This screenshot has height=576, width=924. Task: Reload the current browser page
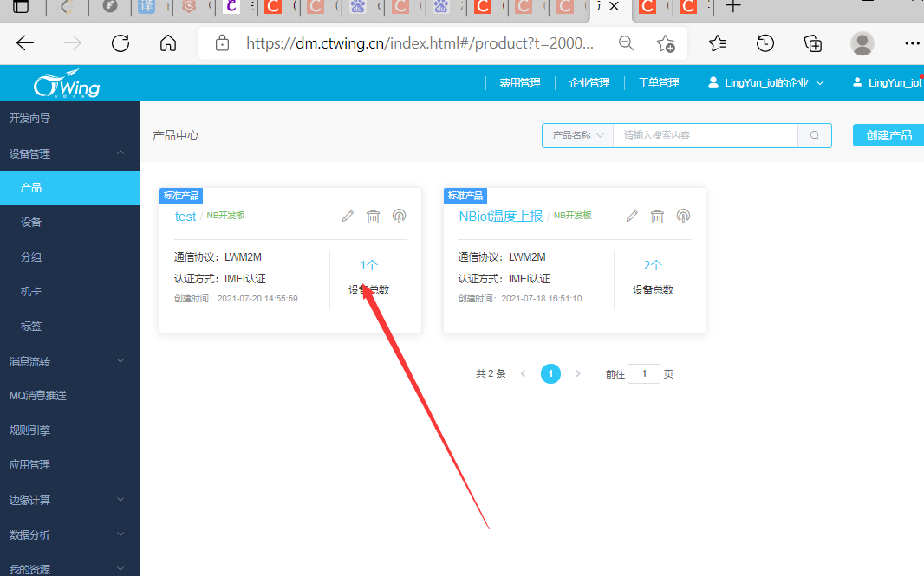point(120,43)
